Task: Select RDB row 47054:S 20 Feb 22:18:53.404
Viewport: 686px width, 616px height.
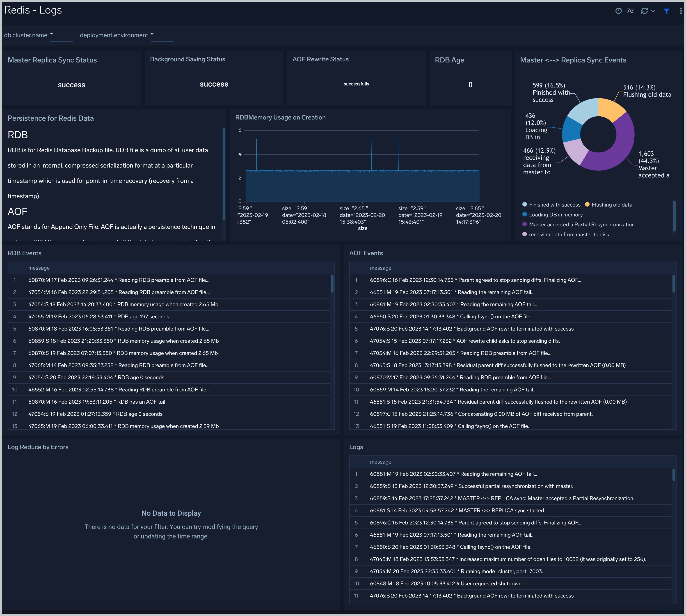Action: 169,378
